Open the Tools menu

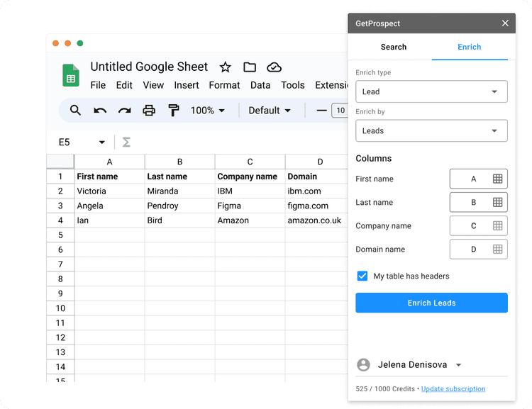pyautogui.click(x=292, y=85)
